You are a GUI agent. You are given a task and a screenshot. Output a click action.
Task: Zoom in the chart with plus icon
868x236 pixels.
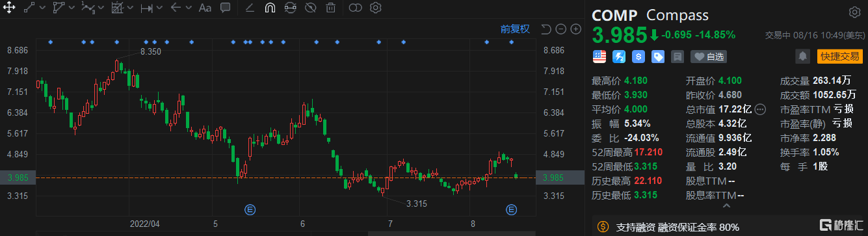[x=575, y=29]
